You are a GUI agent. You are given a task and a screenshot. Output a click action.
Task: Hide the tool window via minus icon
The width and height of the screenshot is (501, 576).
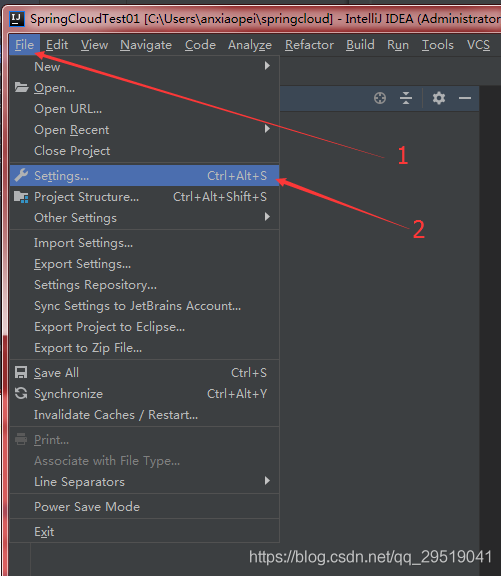click(465, 98)
